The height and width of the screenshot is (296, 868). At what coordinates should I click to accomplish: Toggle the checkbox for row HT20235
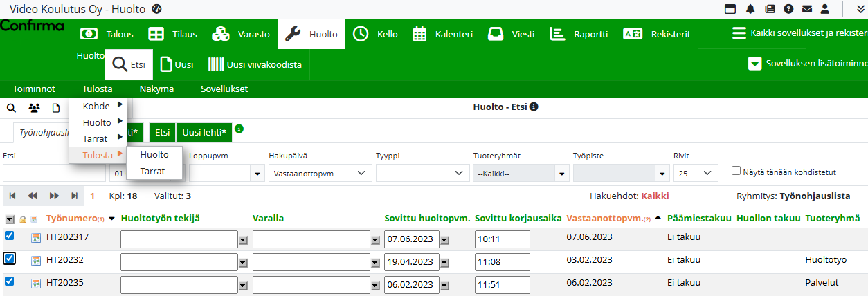pos(10,281)
